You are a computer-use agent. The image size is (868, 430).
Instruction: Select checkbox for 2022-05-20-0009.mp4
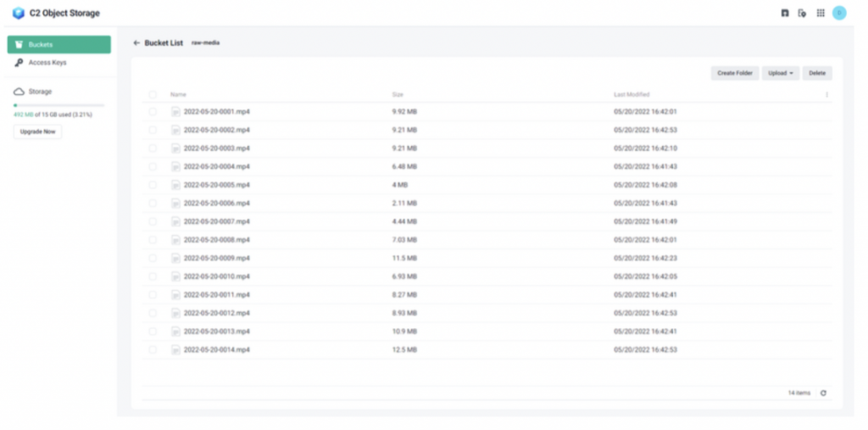153,258
